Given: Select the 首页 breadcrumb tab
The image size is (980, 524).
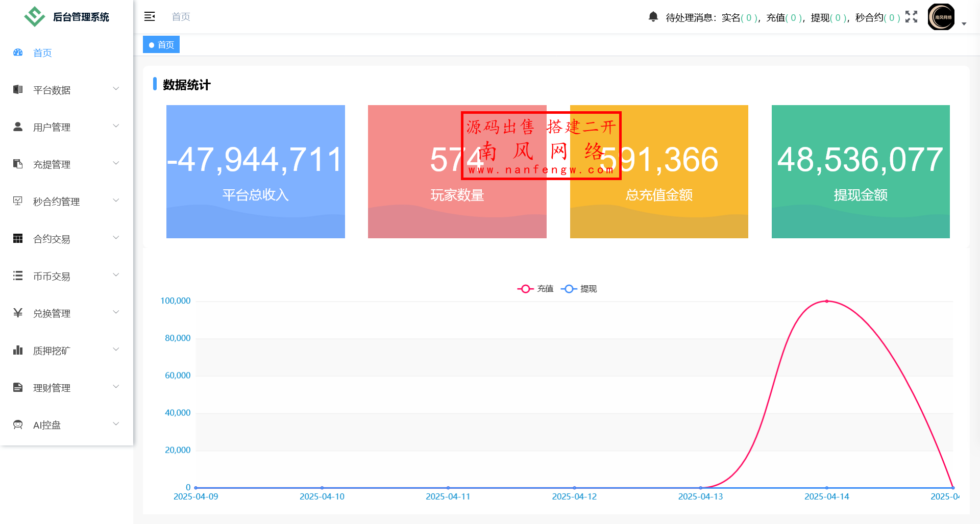Looking at the screenshot, I should [x=161, y=44].
